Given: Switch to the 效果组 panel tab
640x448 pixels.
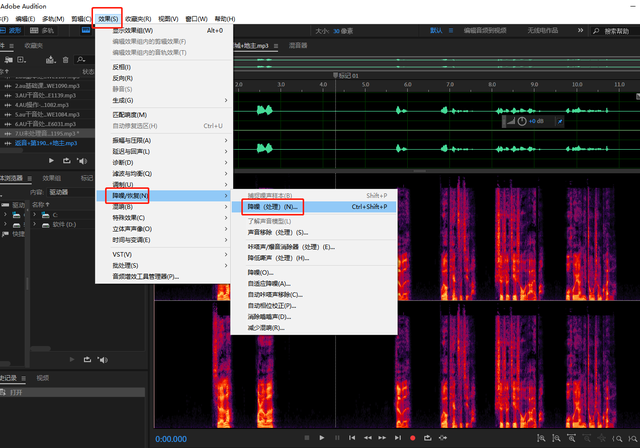Looking at the screenshot, I should click(51, 178).
